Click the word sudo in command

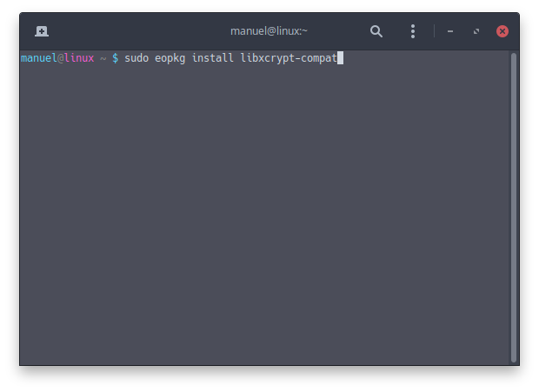coord(136,58)
